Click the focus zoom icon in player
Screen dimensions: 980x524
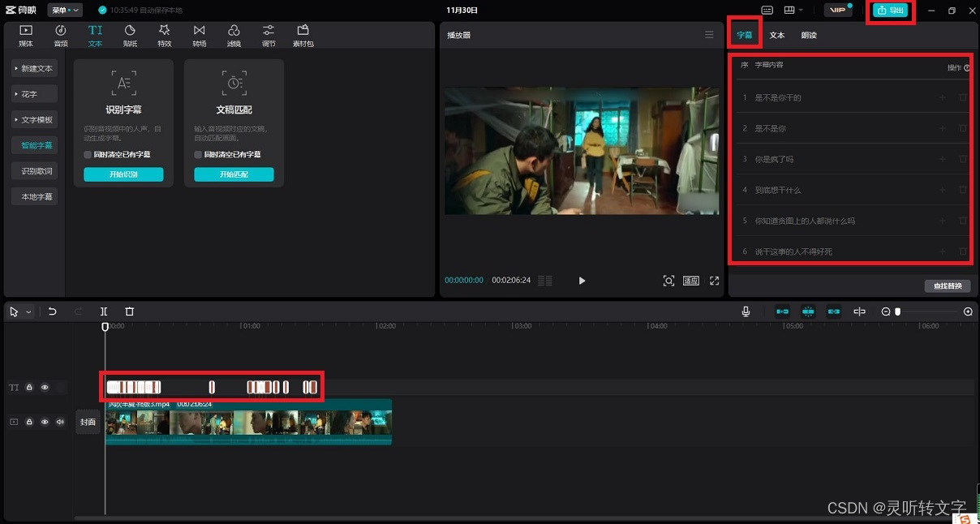click(x=668, y=281)
